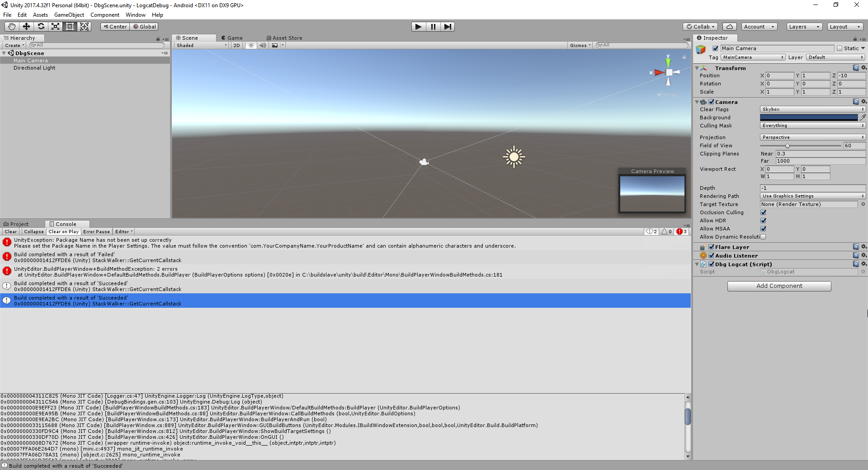Select the Scale tool
The height and width of the screenshot is (470, 868).
[55, 27]
